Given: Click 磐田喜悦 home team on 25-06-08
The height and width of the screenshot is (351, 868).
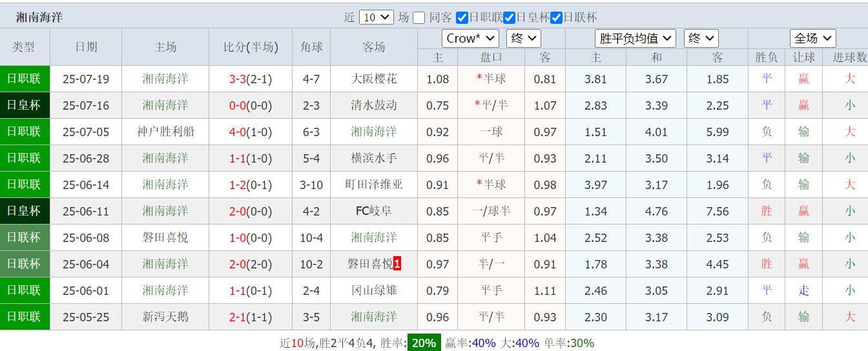Looking at the screenshot, I should tap(165, 237).
